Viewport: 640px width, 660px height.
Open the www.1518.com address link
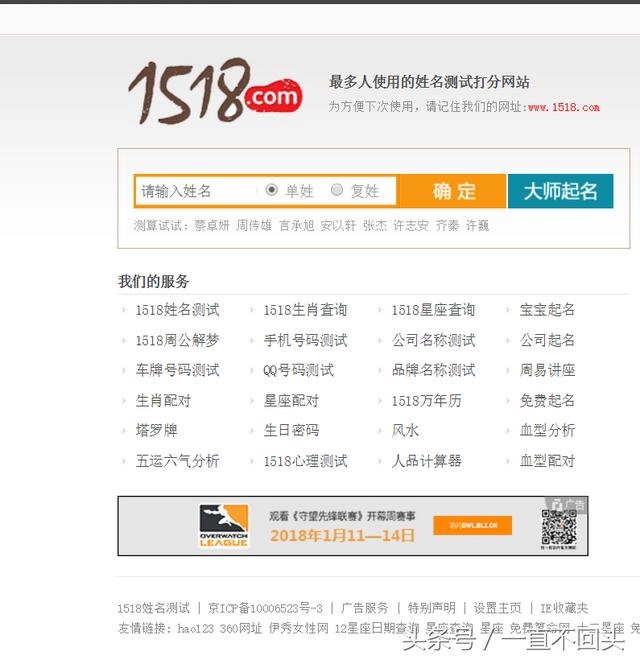click(564, 107)
